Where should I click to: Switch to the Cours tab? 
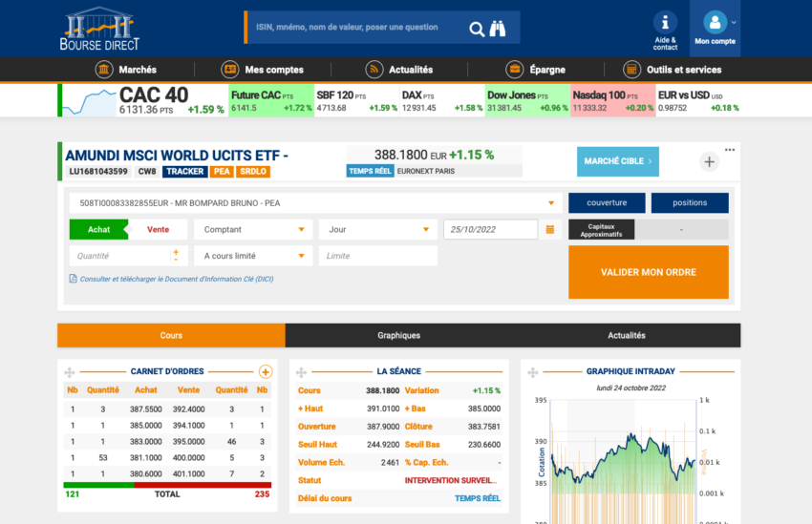pyautogui.click(x=171, y=335)
